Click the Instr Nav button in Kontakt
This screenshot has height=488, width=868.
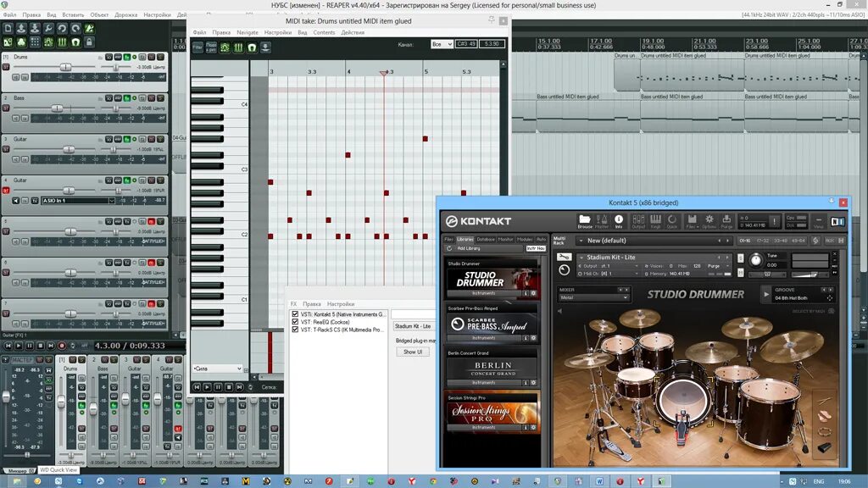click(536, 248)
